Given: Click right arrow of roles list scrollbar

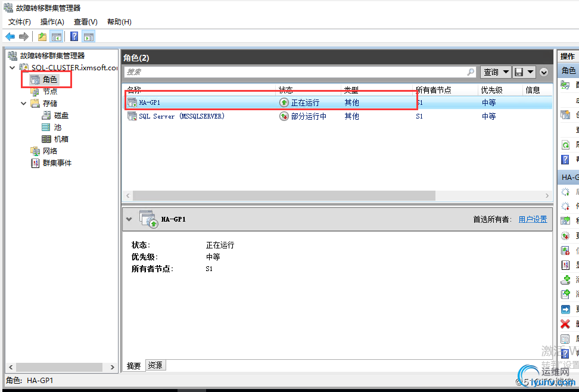Looking at the screenshot, I should click(547, 195).
